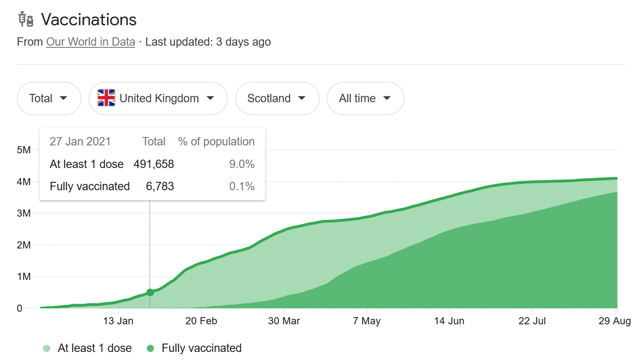
Task: Click the arrow icon beside United Kingdom
Action: [211, 98]
